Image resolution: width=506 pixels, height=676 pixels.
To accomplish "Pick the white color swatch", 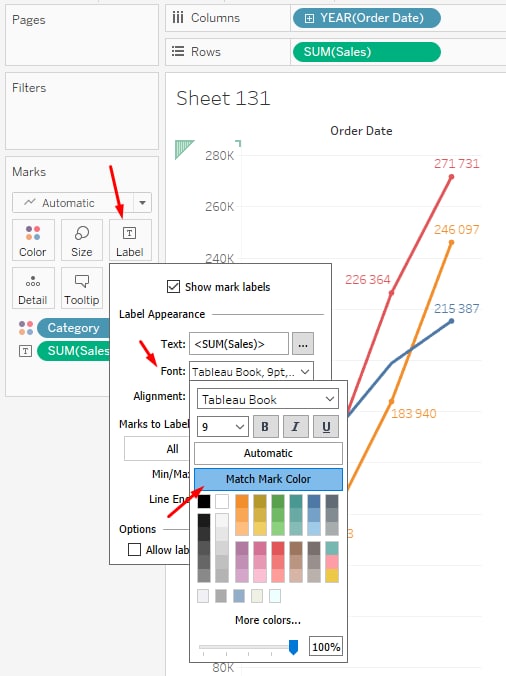I will [222, 501].
